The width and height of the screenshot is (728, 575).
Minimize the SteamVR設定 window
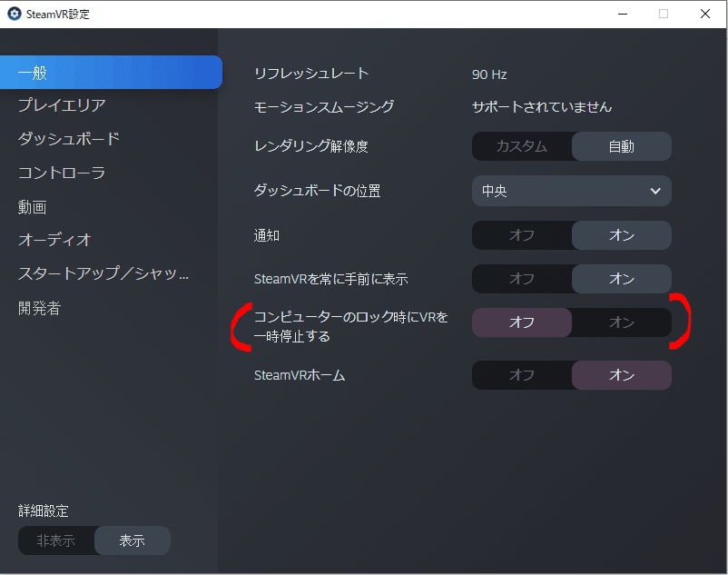point(623,14)
